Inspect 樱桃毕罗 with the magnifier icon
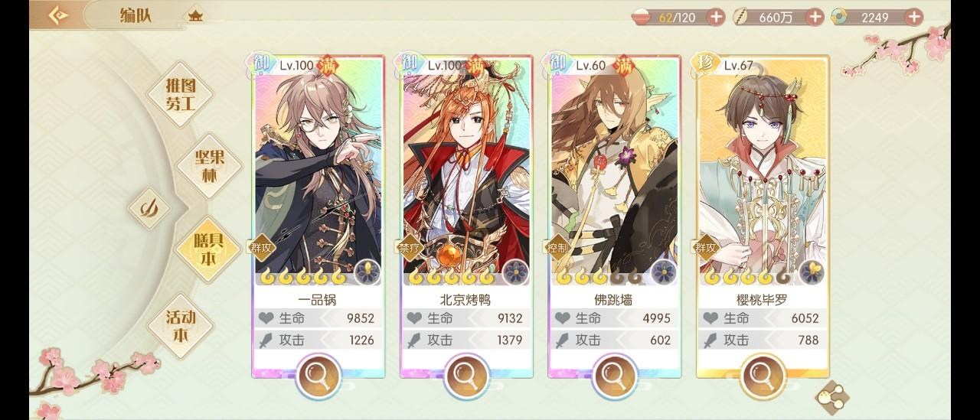Image resolution: width=980 pixels, height=420 pixels. (762, 376)
